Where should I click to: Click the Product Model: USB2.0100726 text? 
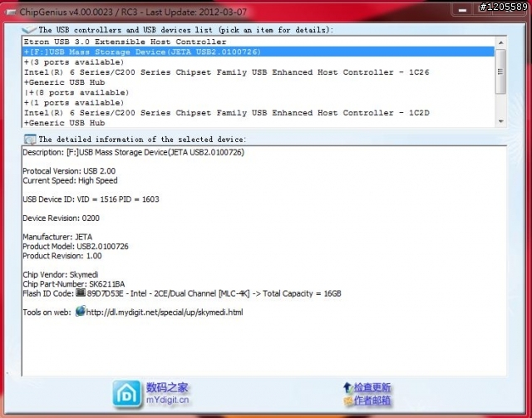click(x=76, y=246)
